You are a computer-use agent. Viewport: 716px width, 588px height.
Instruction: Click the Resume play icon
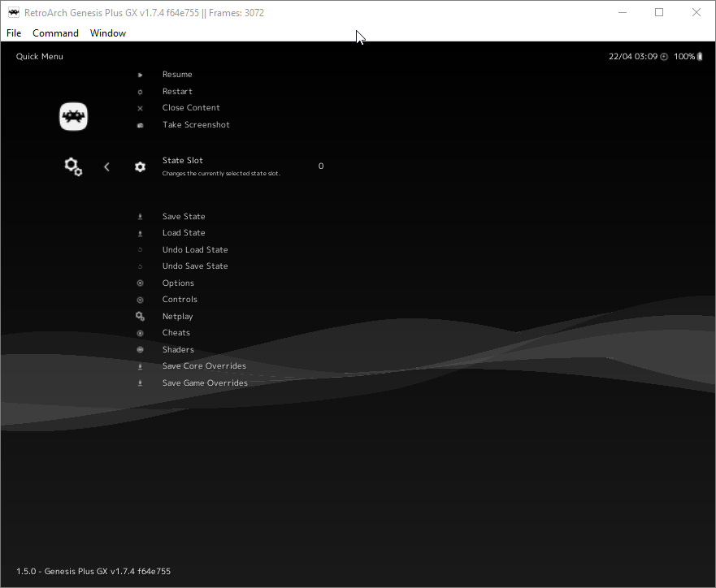click(140, 75)
